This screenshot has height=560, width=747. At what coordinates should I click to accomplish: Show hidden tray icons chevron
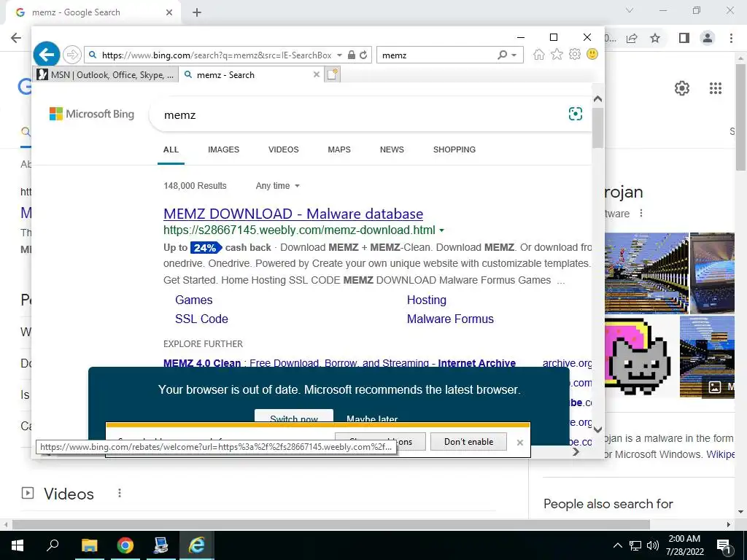[x=617, y=545]
